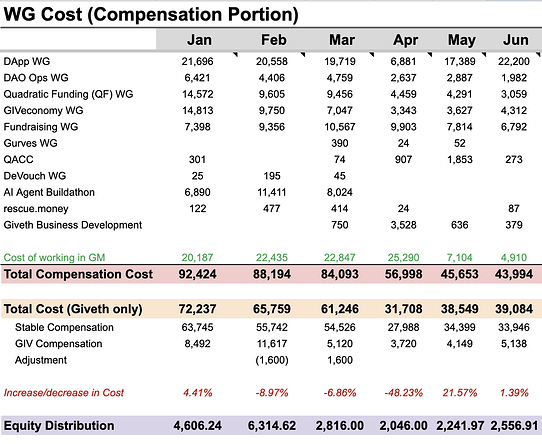Select the Apr -48.23% cost change cell
This screenshot has width=542, height=444.
click(x=403, y=393)
